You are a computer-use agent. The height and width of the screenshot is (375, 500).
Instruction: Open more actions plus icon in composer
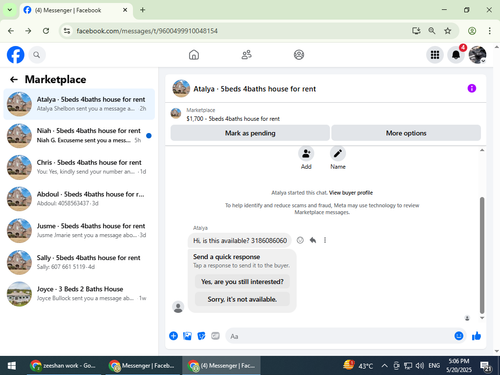173,336
